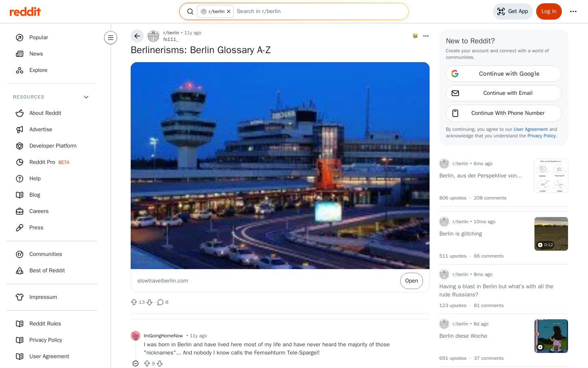Open the post comments icon

[160, 302]
